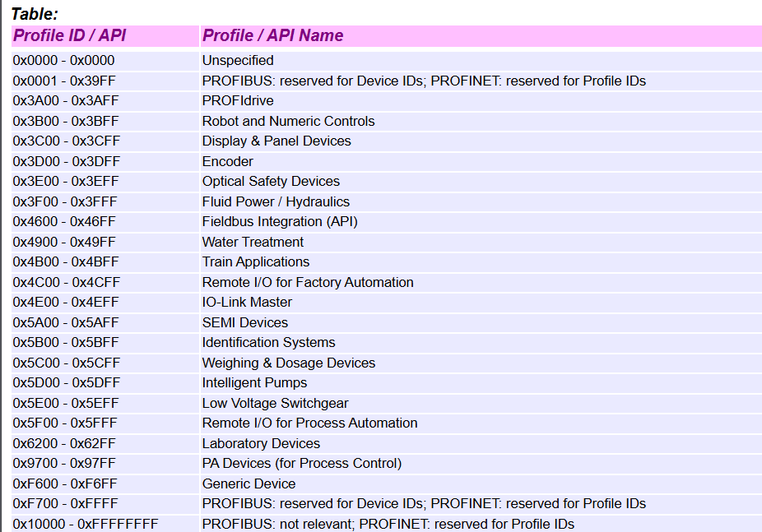Click "Remote I/O for Factory Automation"

tap(308, 282)
